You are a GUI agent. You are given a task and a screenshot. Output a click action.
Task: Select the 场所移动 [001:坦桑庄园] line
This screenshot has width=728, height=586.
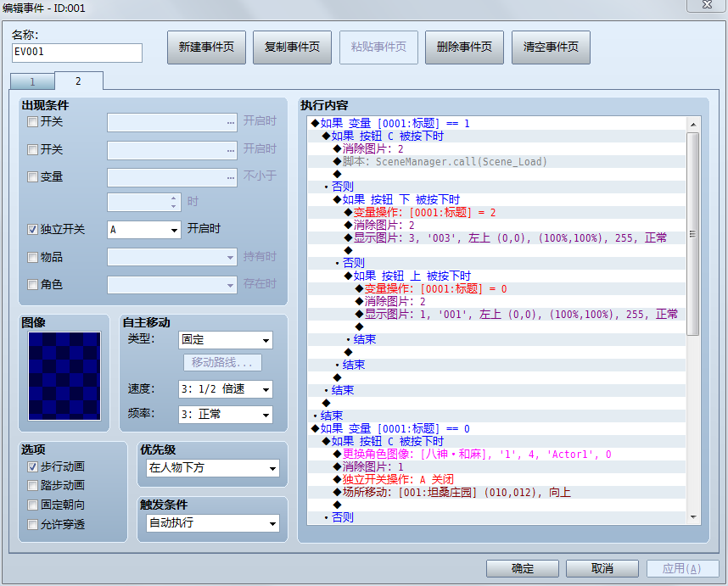point(496,493)
